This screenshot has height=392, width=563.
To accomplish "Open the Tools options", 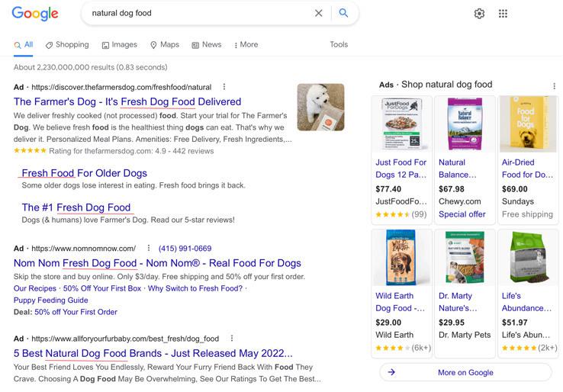I will 339,45.
